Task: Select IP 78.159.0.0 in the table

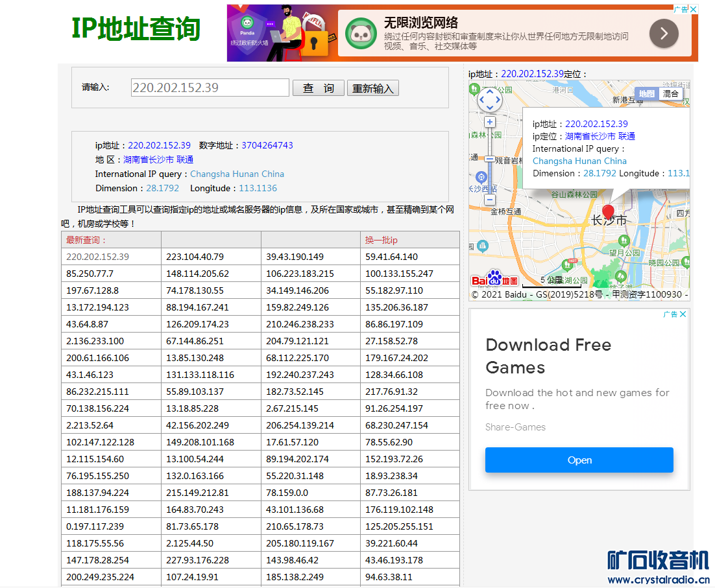Action: [x=287, y=493]
